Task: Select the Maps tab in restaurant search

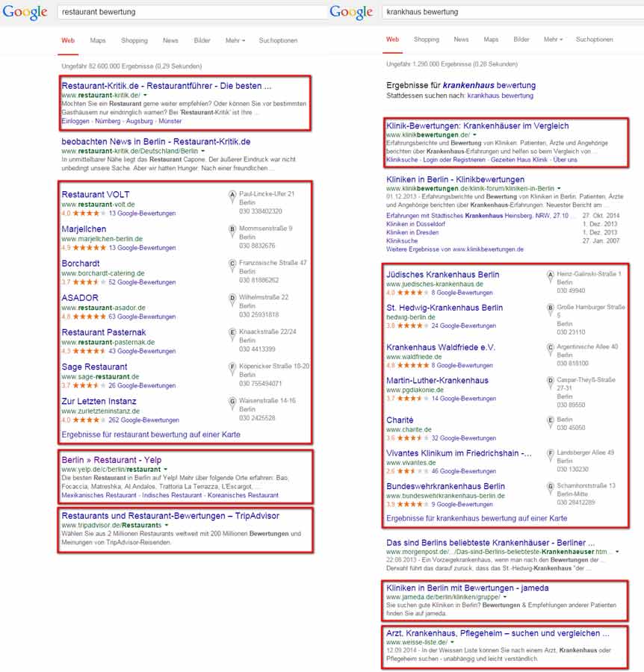Action: click(x=98, y=40)
